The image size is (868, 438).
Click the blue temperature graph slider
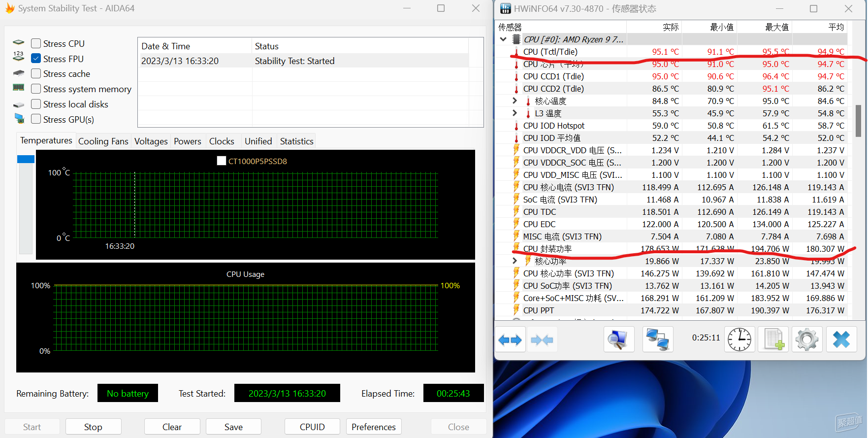coord(26,159)
